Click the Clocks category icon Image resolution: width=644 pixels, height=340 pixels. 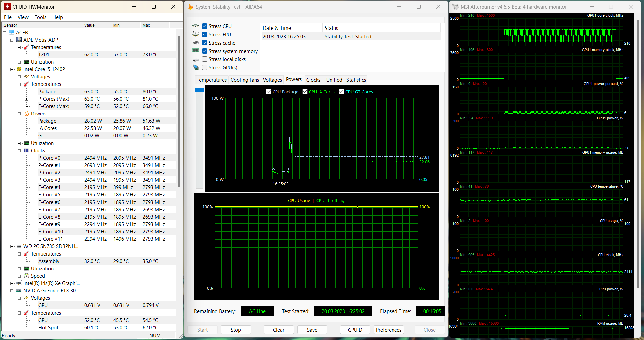[x=26, y=151]
